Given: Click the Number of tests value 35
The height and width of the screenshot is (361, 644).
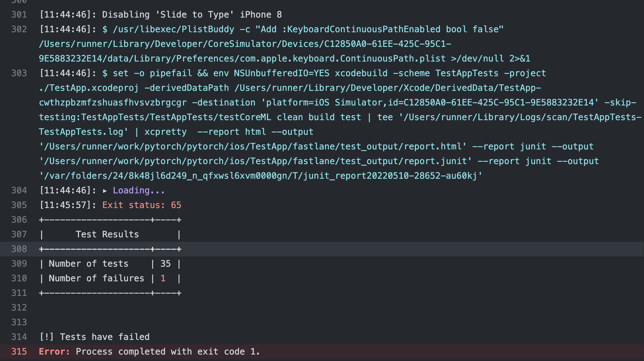Looking at the screenshot, I should pos(165,264).
